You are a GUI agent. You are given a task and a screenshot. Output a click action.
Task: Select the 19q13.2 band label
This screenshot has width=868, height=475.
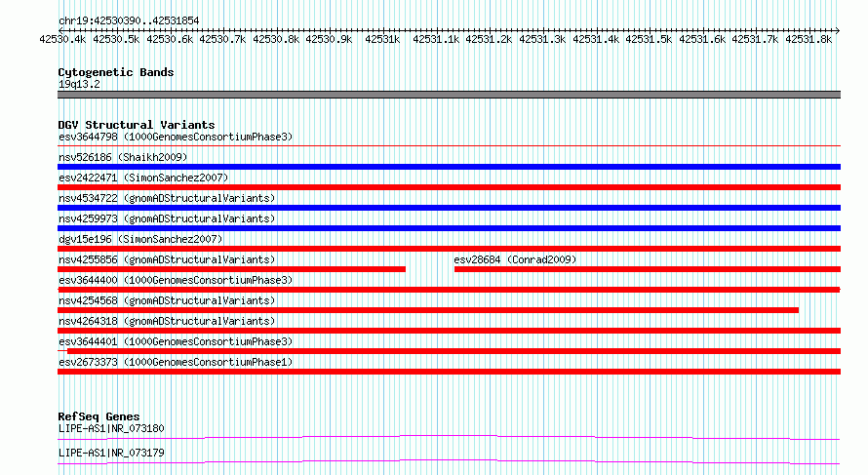tap(79, 84)
